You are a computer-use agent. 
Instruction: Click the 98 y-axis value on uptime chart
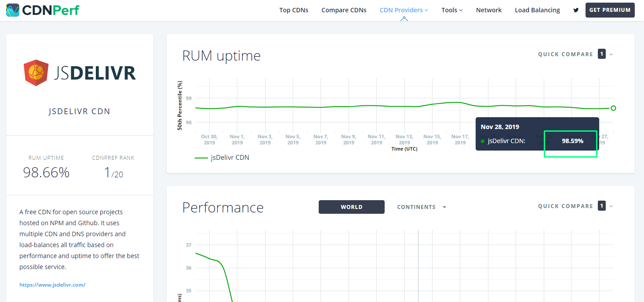click(189, 122)
